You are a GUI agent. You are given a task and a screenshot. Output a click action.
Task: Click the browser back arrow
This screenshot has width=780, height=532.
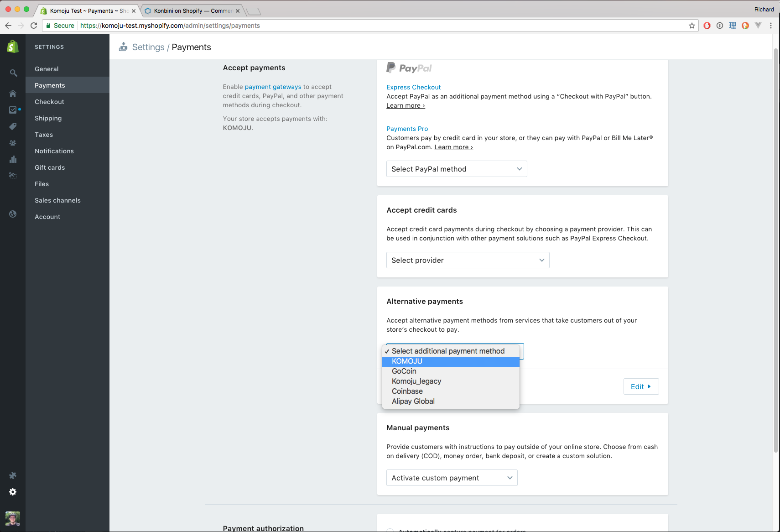coord(8,26)
